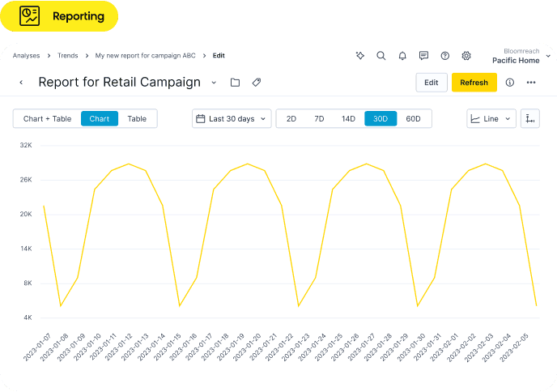Open settings gear icon
Image resolution: width=557 pixels, height=392 pixels.
tap(466, 56)
